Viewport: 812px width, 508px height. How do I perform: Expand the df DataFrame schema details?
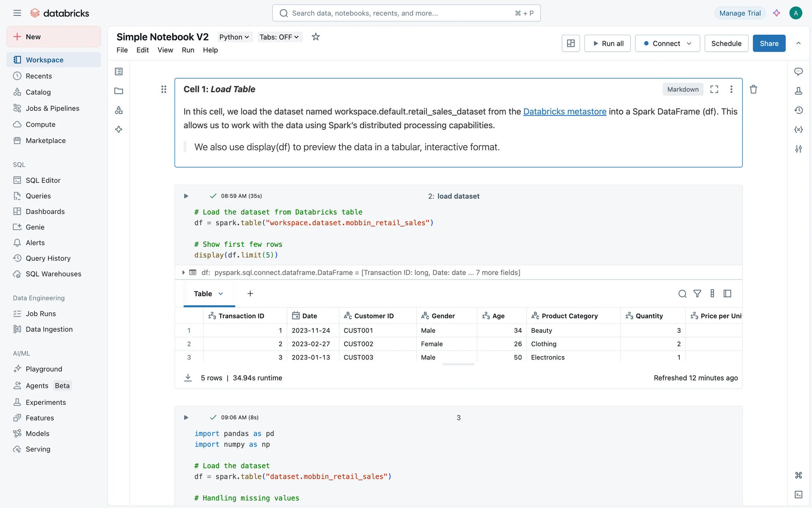pyautogui.click(x=183, y=273)
